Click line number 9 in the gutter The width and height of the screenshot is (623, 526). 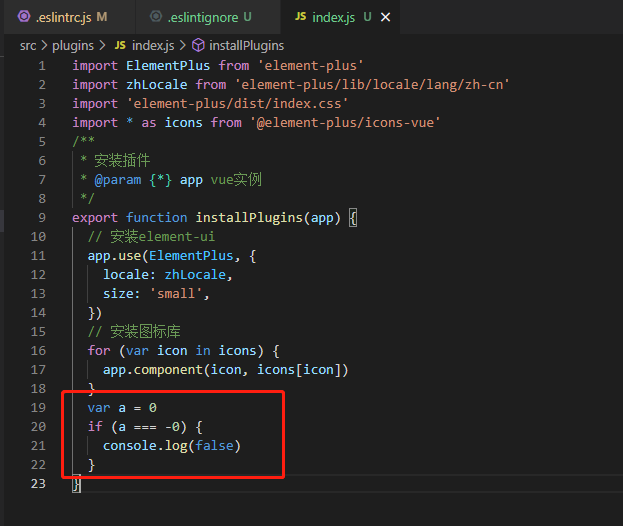[x=42, y=218]
